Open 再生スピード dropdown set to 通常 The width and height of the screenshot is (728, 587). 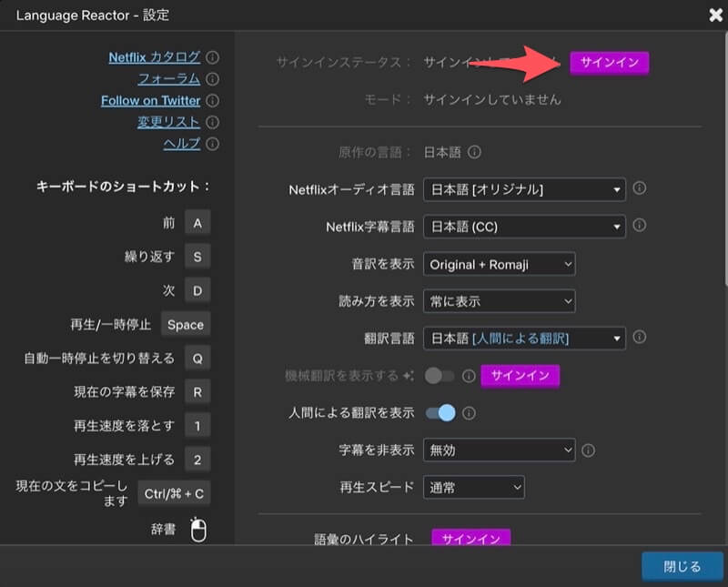pos(474,487)
